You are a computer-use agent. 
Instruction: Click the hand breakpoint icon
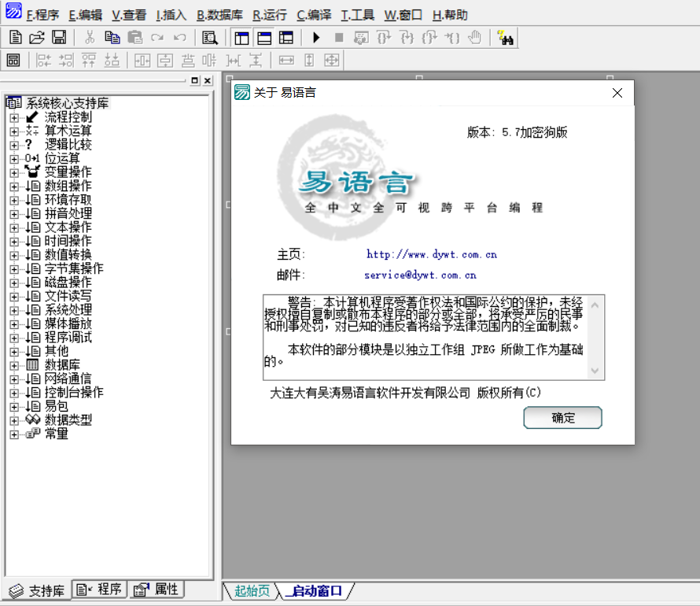tap(475, 38)
